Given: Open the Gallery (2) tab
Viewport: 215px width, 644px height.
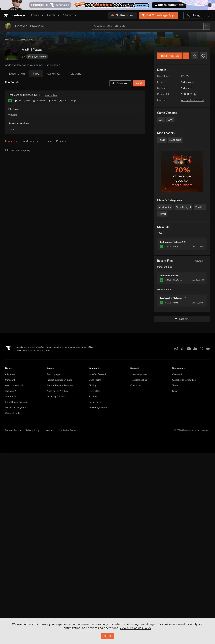Looking at the screenshot, I should (x=54, y=74).
